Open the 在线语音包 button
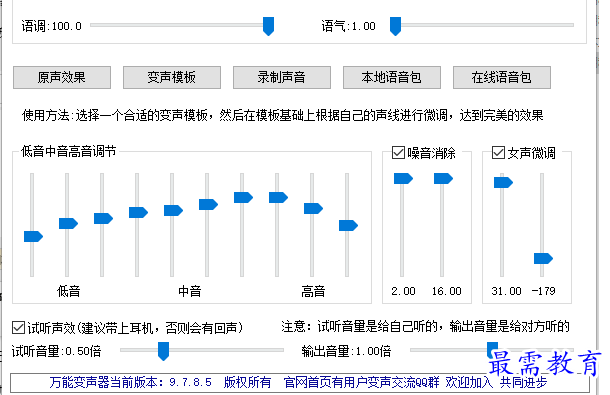Screen dimensions: 610x395 pyautogui.click(x=502, y=77)
